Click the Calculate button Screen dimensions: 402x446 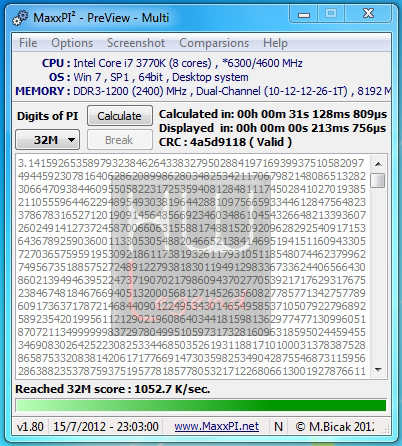click(120, 116)
